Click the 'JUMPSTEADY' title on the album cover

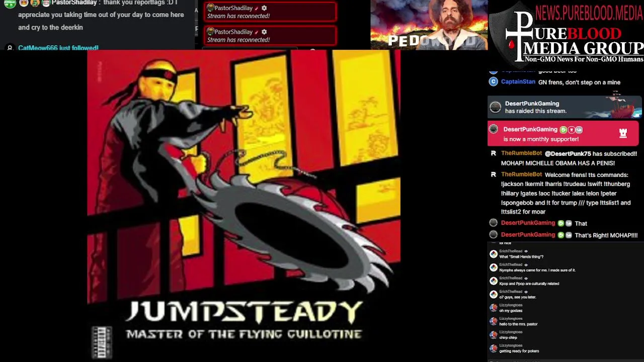(x=244, y=312)
